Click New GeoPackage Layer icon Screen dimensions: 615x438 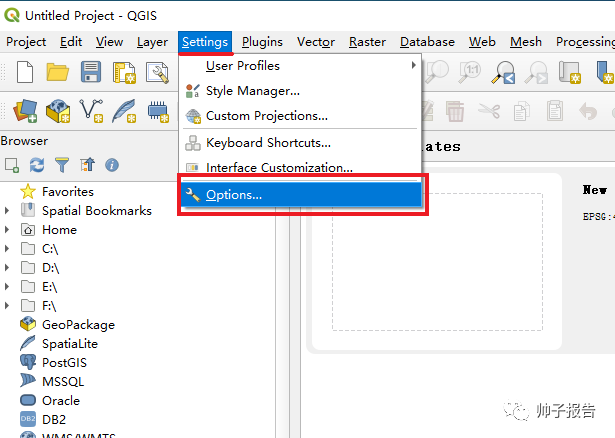pyautogui.click(x=58, y=111)
